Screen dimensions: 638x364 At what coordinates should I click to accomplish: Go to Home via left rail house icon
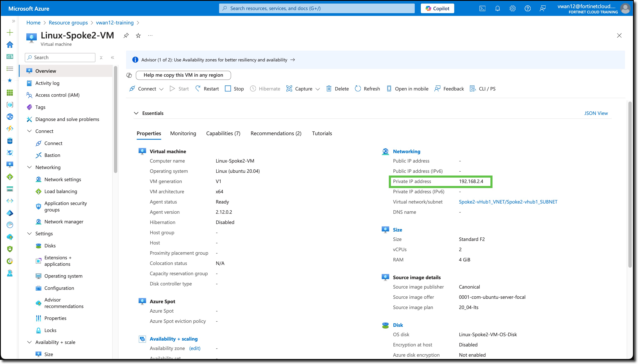click(10, 45)
